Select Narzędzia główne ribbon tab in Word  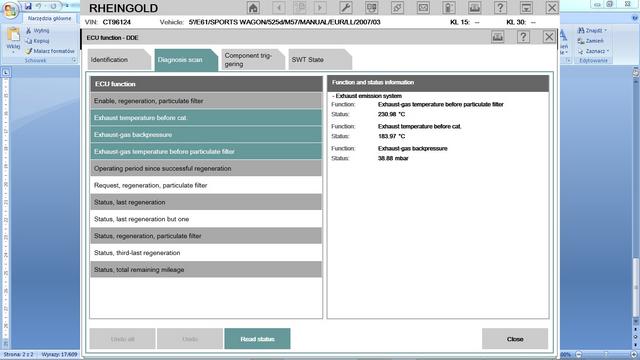[49, 18]
